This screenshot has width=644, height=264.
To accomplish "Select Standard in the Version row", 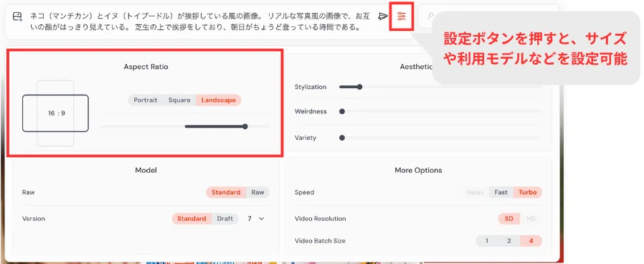I will (x=191, y=218).
